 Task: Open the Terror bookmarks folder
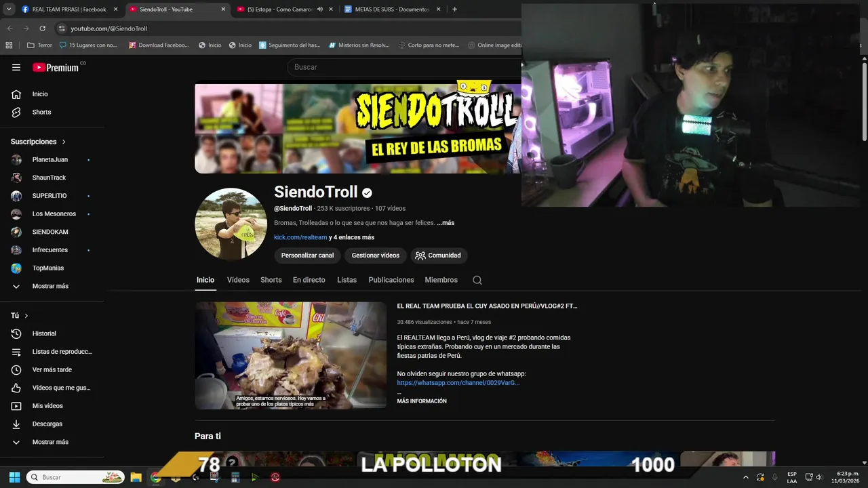coord(39,45)
